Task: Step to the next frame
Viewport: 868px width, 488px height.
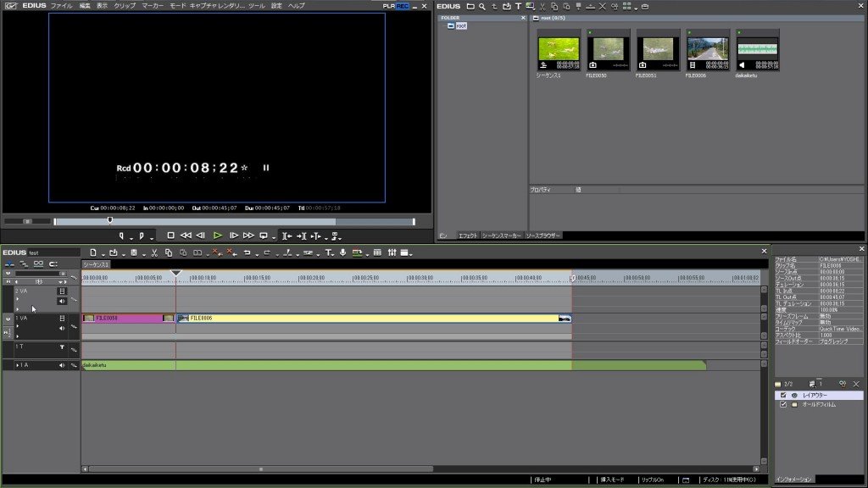Action: (234, 236)
